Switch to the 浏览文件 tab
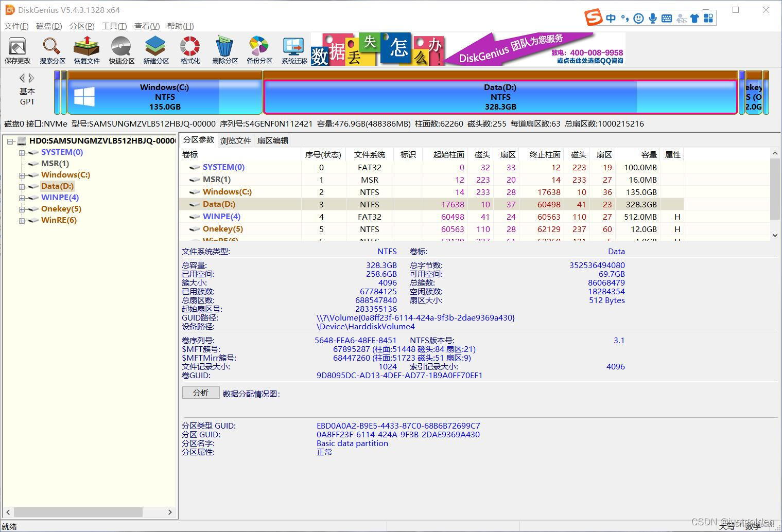 [x=235, y=140]
